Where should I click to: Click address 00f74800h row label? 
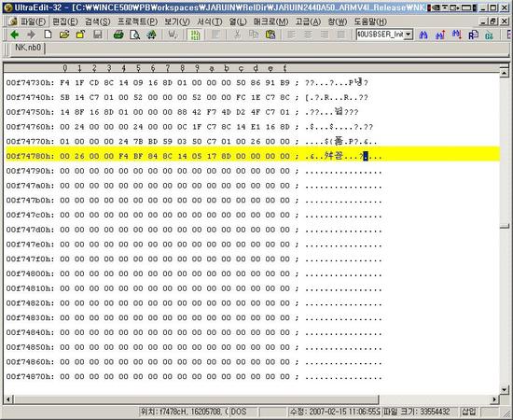(30, 273)
